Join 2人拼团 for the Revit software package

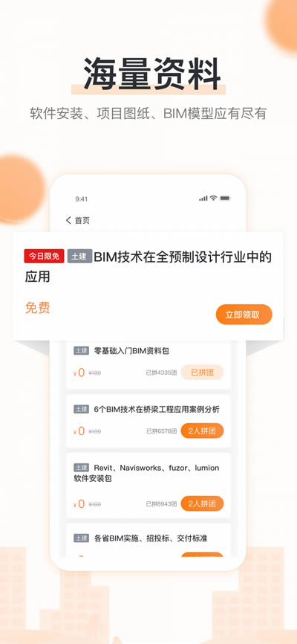(202, 503)
